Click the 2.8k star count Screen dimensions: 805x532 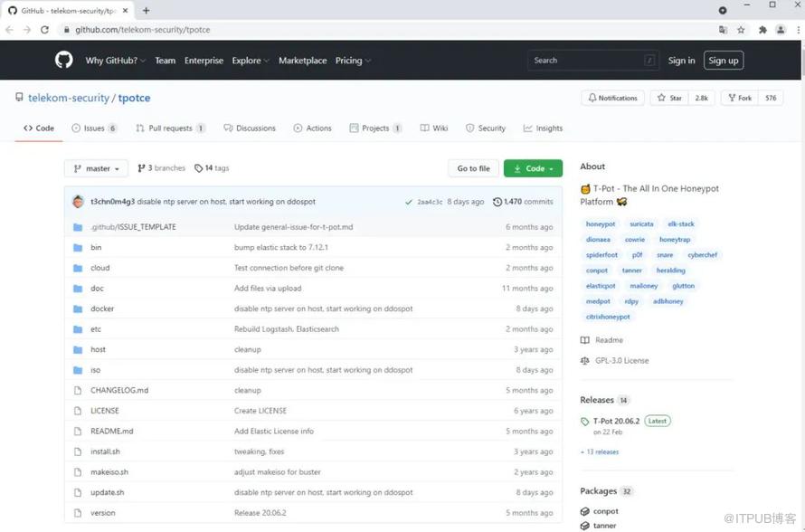point(701,98)
